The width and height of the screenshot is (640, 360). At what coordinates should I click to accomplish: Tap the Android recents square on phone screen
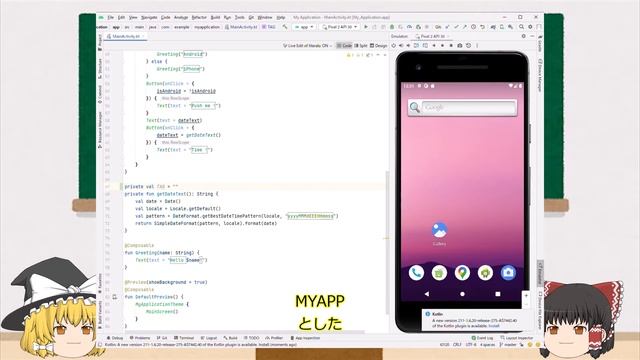(x=498, y=294)
